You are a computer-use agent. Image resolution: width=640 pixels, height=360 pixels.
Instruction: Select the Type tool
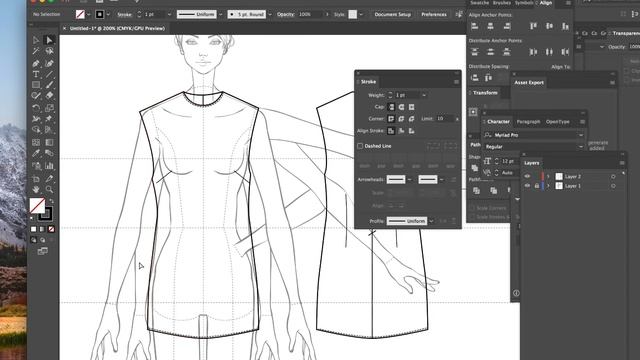(x=36, y=74)
